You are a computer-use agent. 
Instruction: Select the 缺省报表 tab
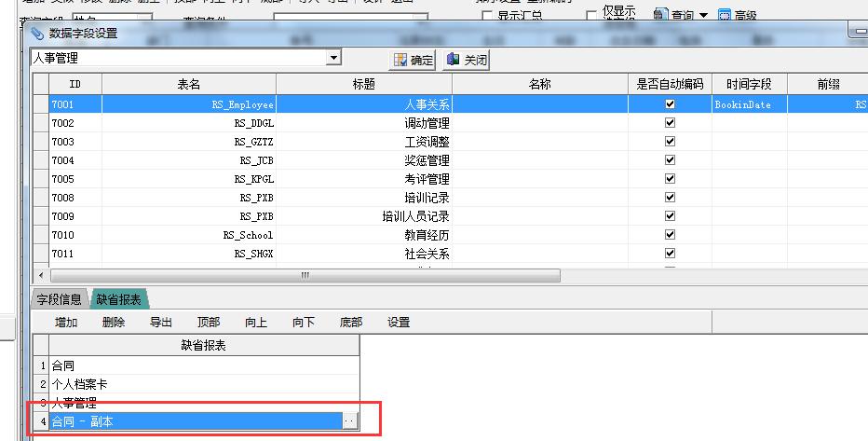coord(119,299)
